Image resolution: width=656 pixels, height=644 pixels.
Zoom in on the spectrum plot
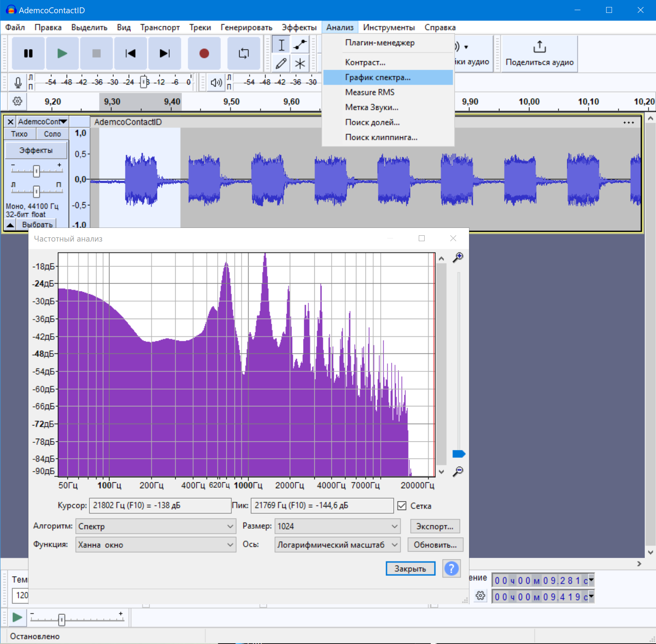458,258
